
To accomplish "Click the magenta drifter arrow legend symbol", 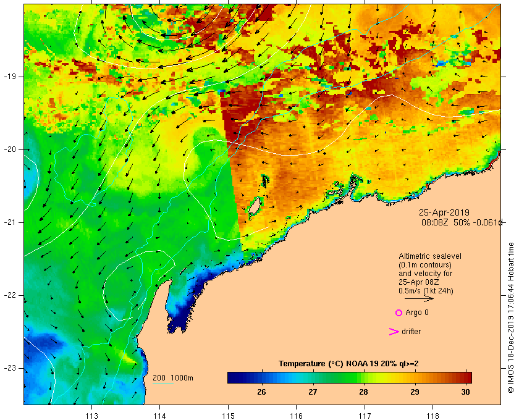I will [394, 332].
